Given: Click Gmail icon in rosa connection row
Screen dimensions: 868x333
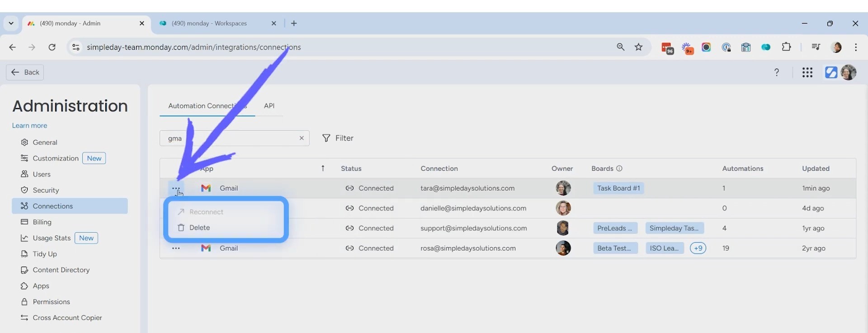Looking at the screenshot, I should pyautogui.click(x=206, y=248).
